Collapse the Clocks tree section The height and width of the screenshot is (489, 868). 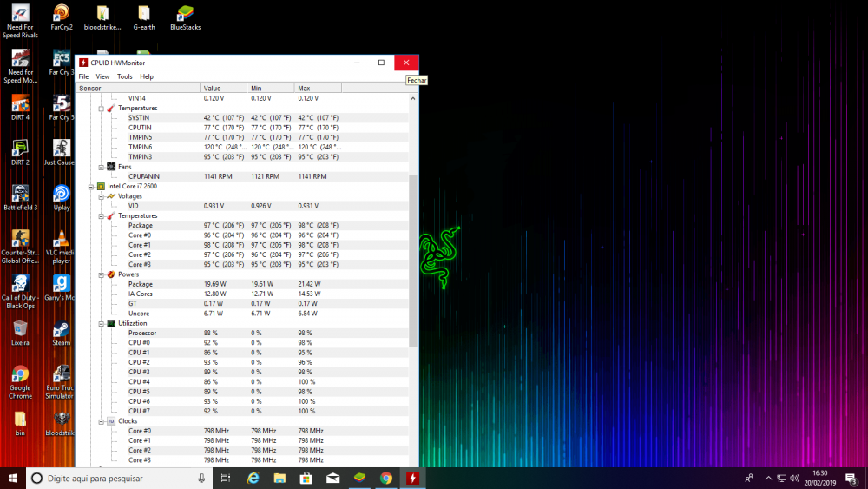(x=100, y=421)
